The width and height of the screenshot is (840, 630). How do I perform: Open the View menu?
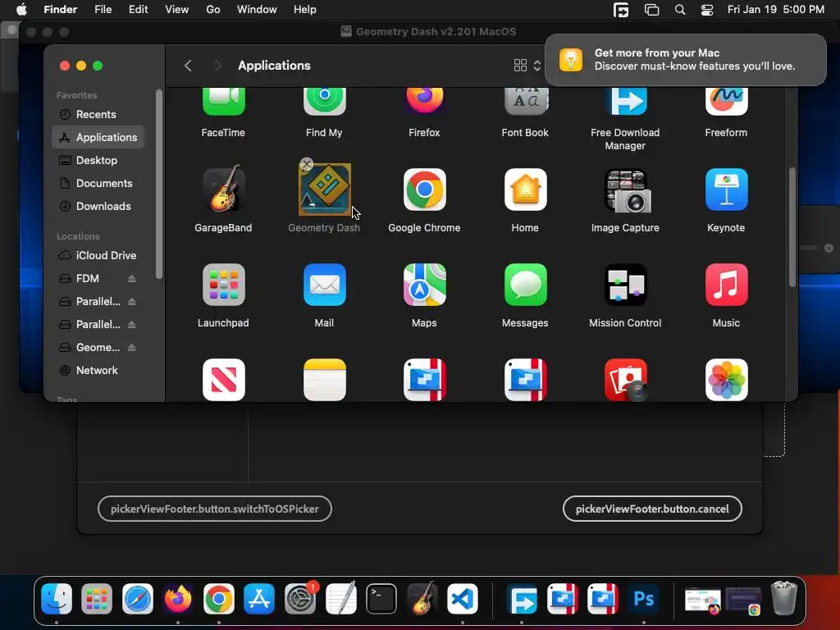[177, 10]
